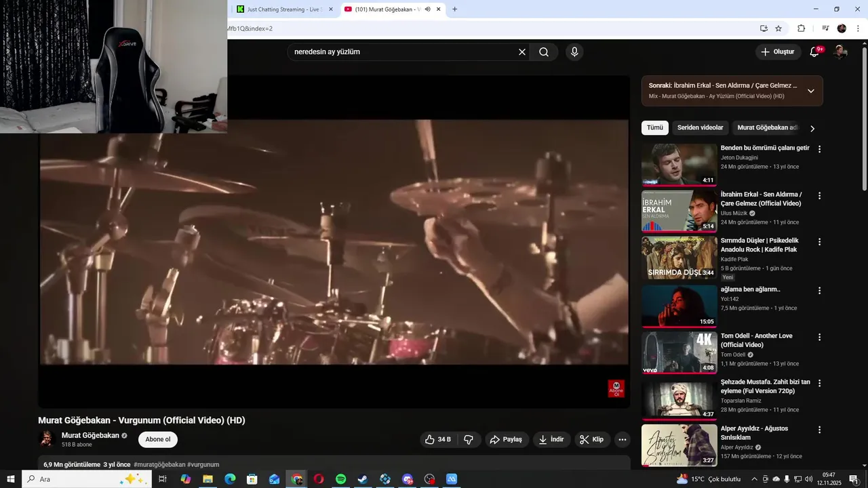The image size is (868, 488).
Task: Open options for ağlama ben ağlarım video
Action: point(819,290)
